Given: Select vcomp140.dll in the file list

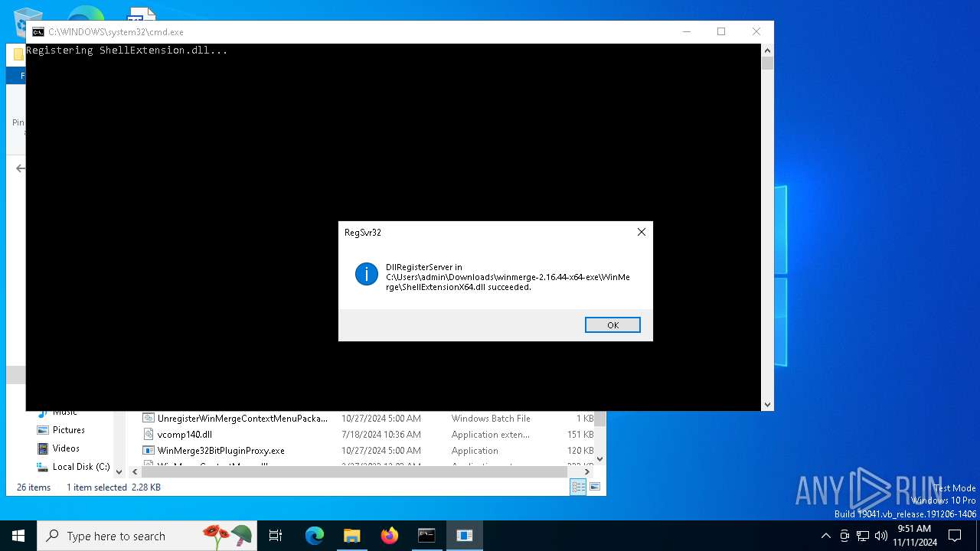Looking at the screenshot, I should [x=185, y=435].
